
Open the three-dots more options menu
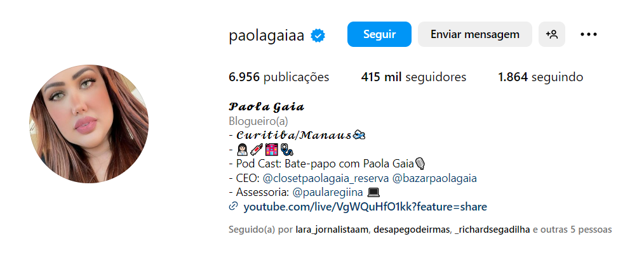point(589,34)
